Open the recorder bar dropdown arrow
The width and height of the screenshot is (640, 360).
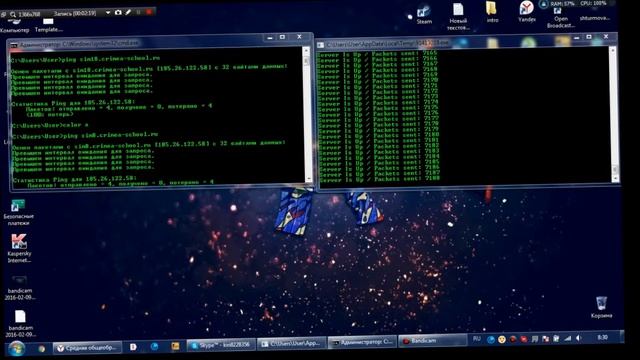(x=108, y=13)
